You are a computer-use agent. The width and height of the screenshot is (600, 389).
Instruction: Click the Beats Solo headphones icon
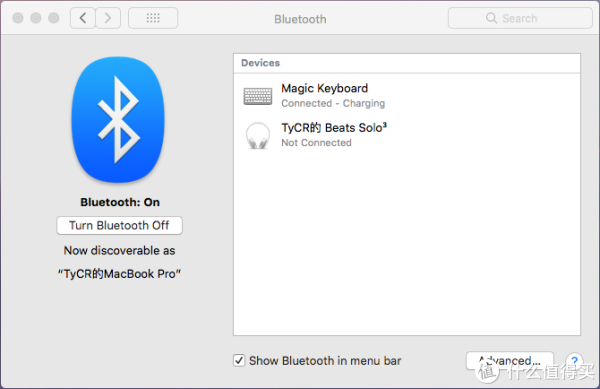coord(258,135)
